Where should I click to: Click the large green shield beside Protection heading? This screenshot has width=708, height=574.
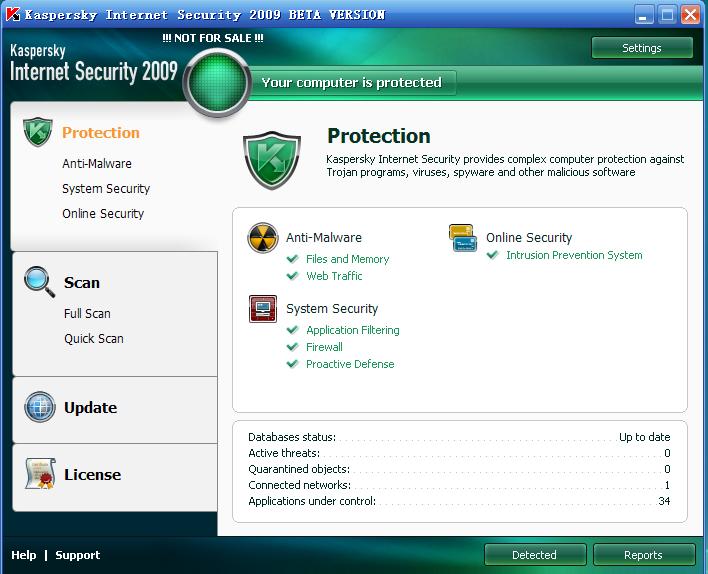point(272,160)
